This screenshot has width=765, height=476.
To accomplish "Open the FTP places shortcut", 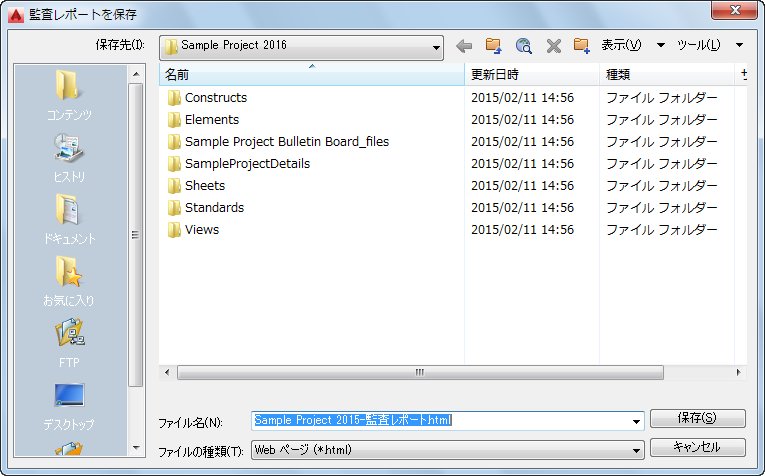I will 69,343.
